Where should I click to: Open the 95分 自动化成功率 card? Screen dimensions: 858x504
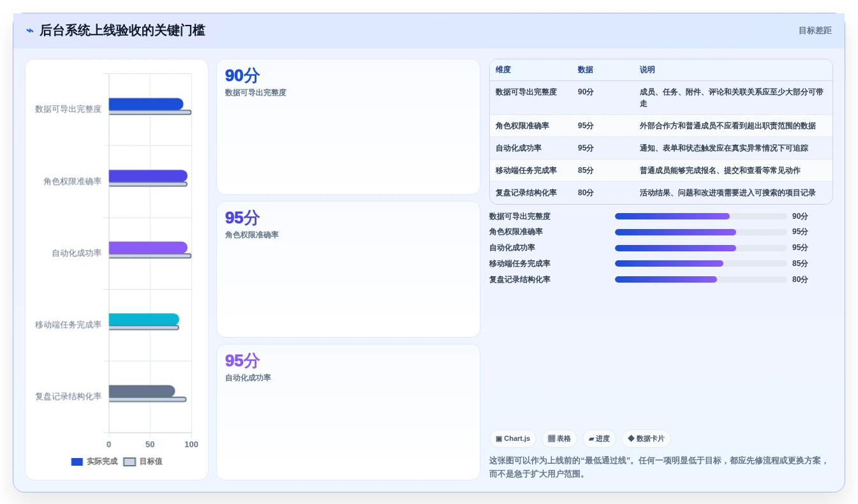click(x=348, y=412)
